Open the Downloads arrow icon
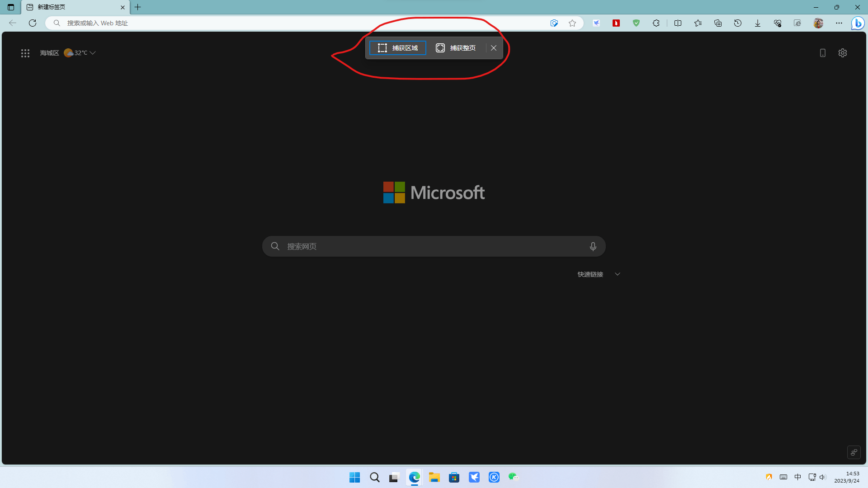The width and height of the screenshot is (868, 488). pyautogui.click(x=758, y=23)
